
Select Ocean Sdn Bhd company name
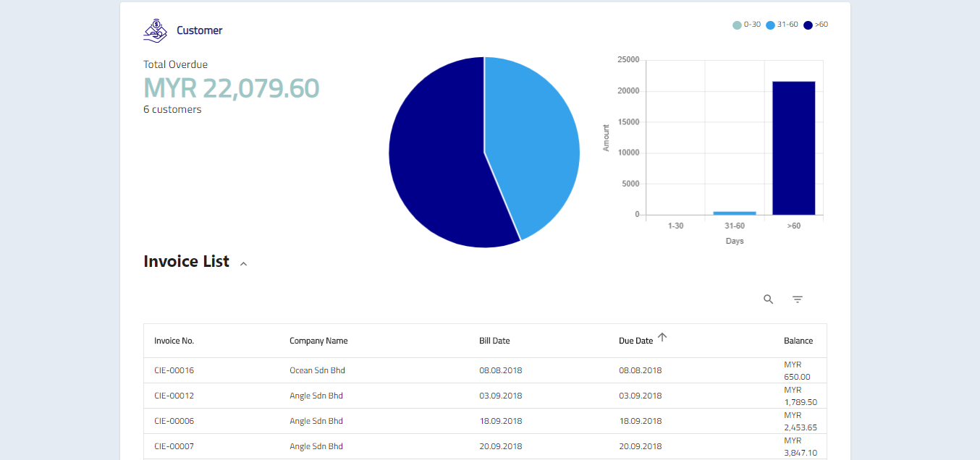click(317, 370)
